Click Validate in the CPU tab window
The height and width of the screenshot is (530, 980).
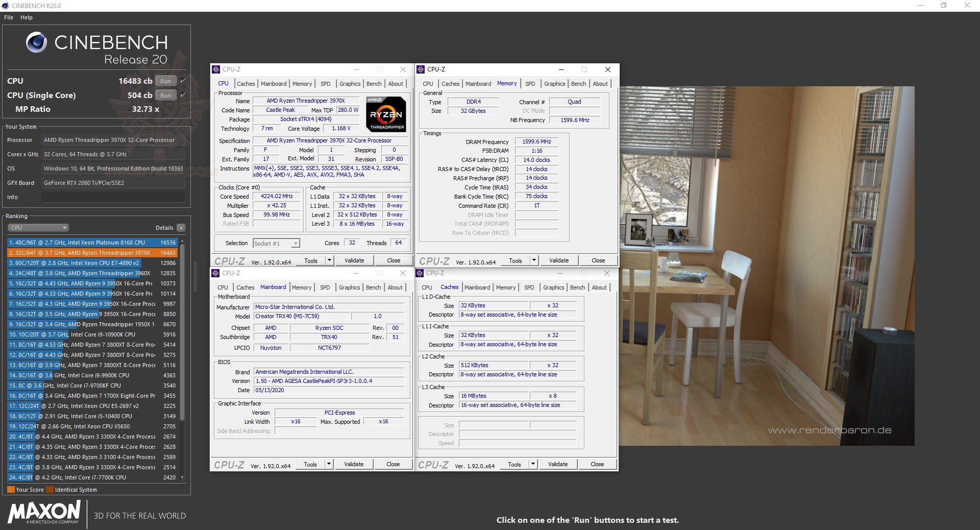click(x=354, y=260)
